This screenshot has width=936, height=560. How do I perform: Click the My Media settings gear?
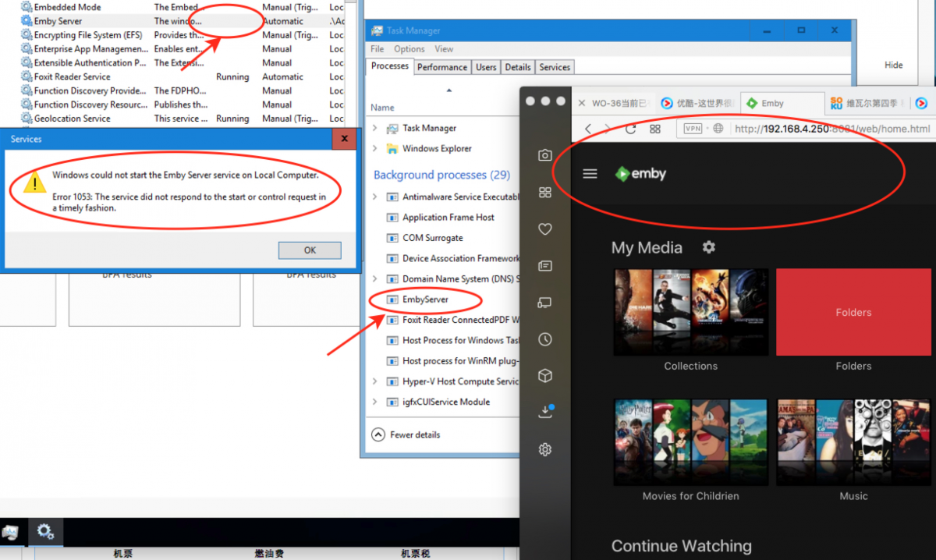coord(708,247)
